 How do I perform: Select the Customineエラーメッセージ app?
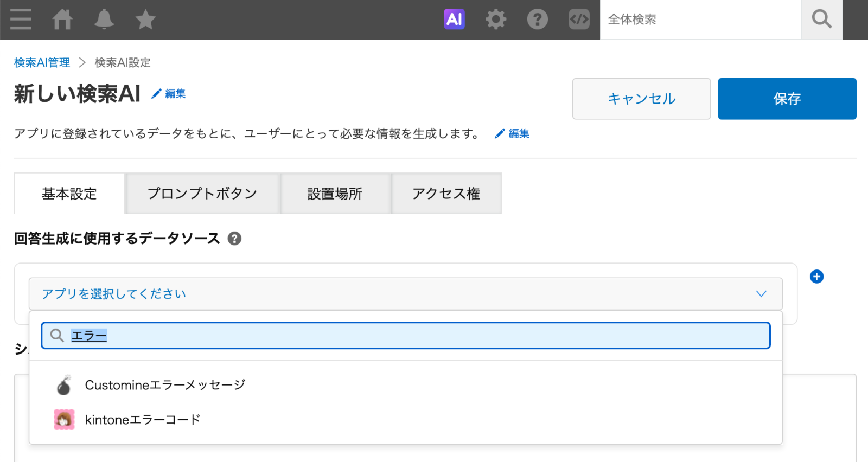(x=405, y=385)
